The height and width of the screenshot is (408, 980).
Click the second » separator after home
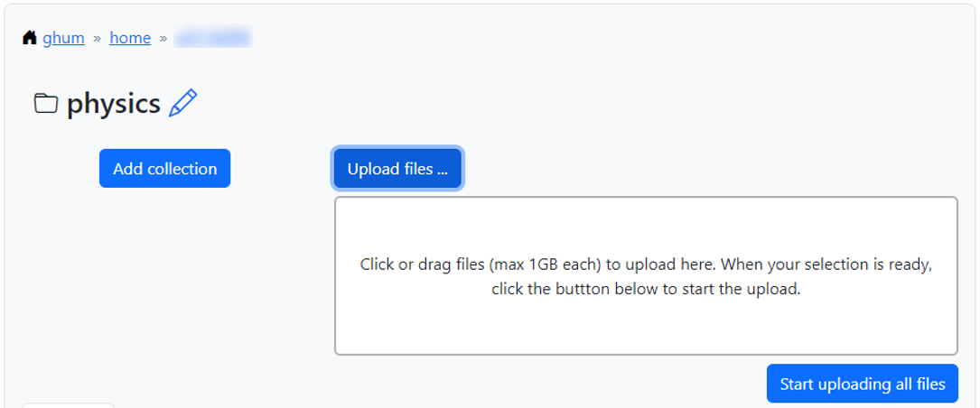click(163, 38)
